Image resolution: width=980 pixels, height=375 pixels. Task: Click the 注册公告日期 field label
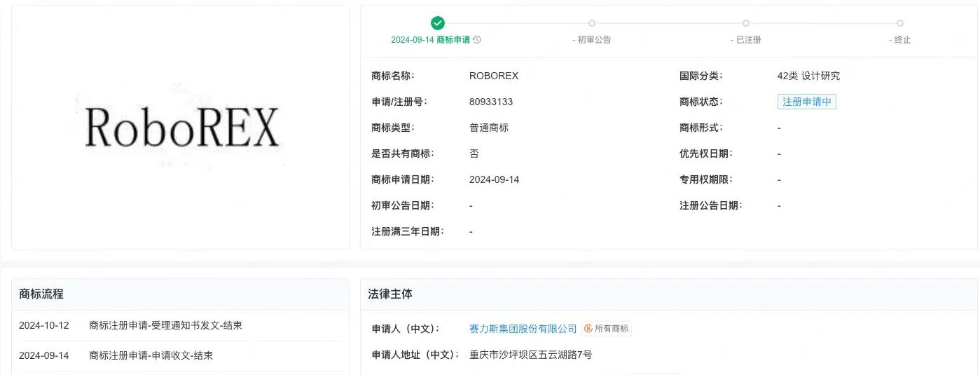click(x=711, y=205)
